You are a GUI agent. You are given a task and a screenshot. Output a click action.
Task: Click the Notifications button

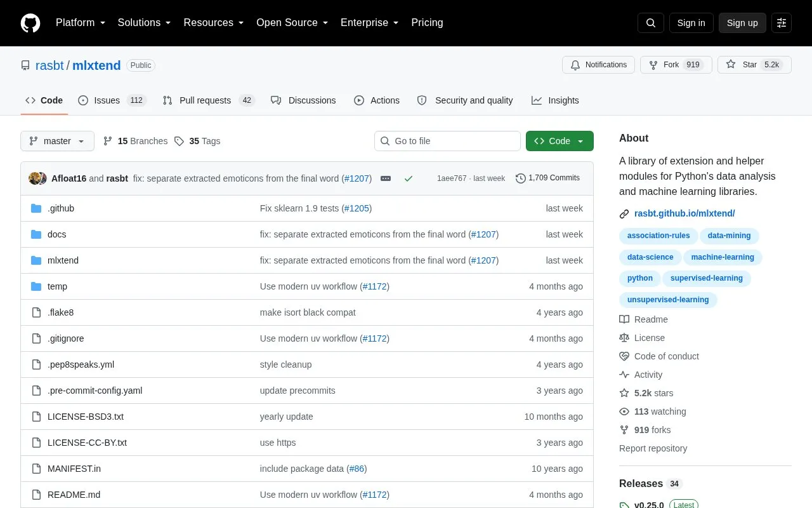[x=598, y=65]
